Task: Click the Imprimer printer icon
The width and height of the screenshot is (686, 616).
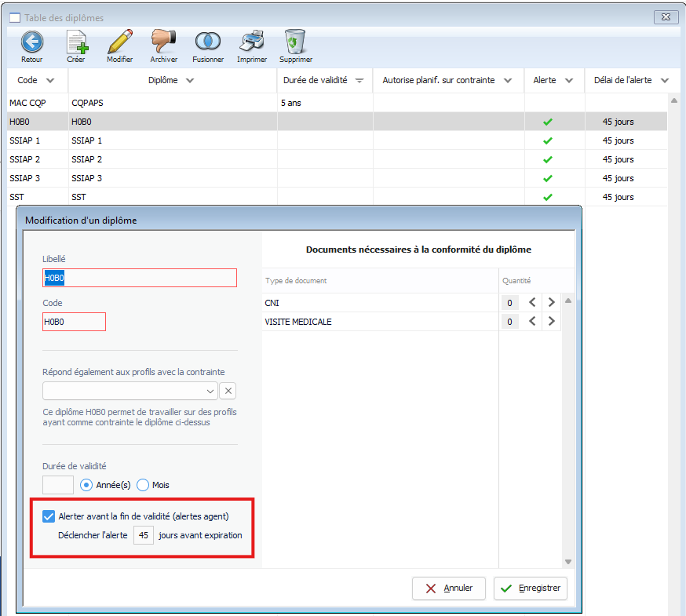Action: pos(252,42)
